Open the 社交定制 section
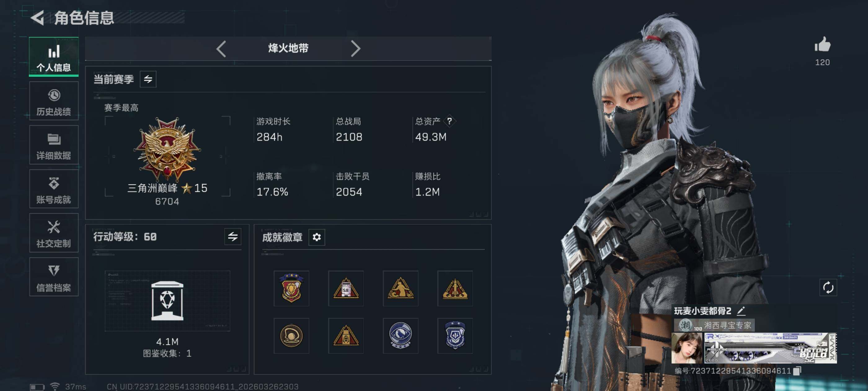The height and width of the screenshot is (391, 868). click(x=54, y=233)
